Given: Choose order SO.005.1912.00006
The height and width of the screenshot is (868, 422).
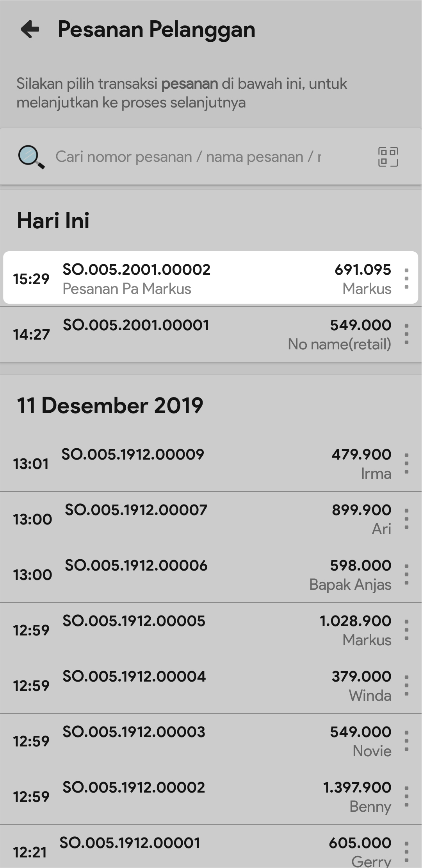Looking at the screenshot, I should (x=195, y=574).
